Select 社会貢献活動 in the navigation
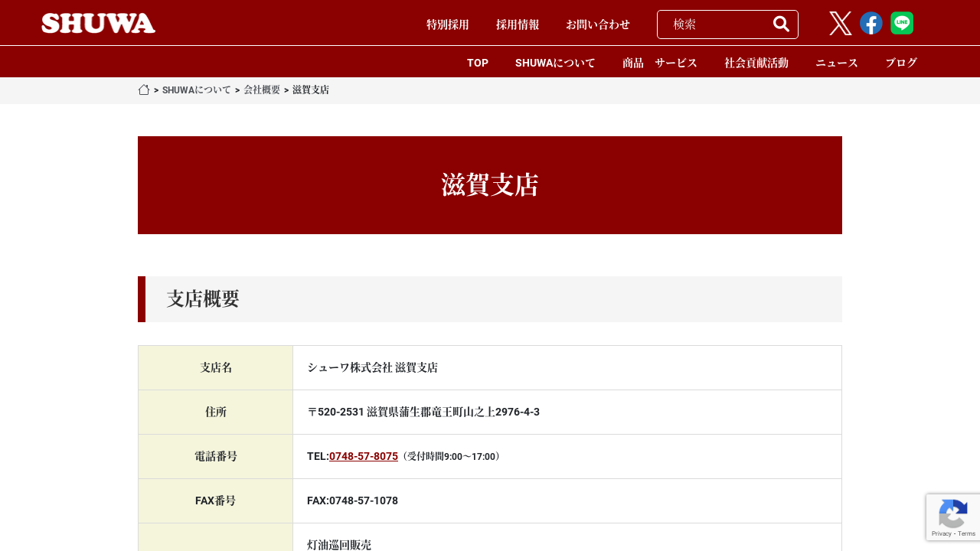 point(756,63)
